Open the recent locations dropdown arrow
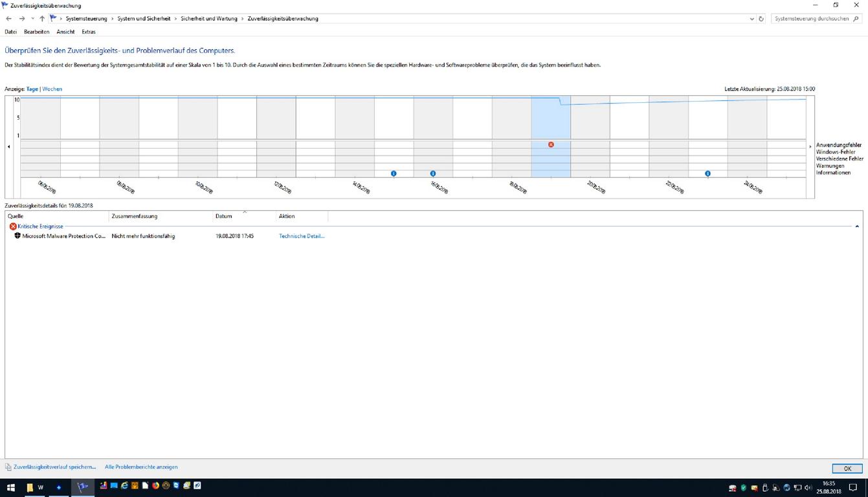Image resolution: width=868 pixels, height=497 pixels. click(x=32, y=19)
